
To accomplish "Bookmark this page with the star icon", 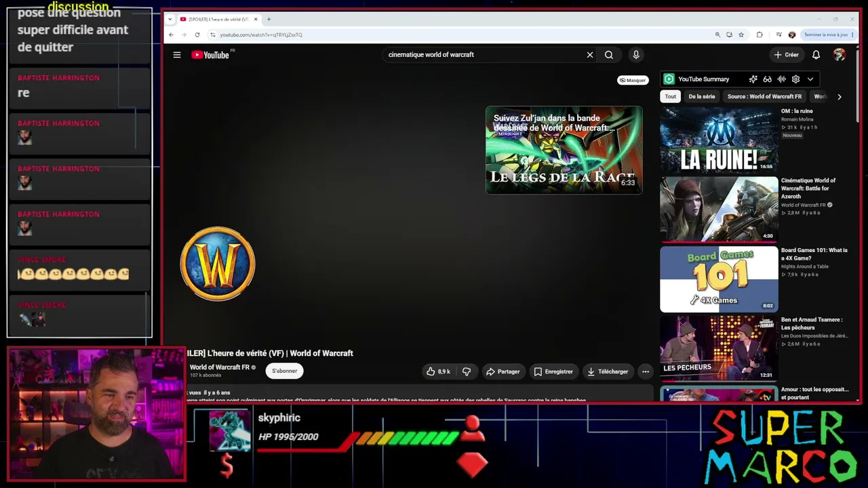I will click(741, 35).
